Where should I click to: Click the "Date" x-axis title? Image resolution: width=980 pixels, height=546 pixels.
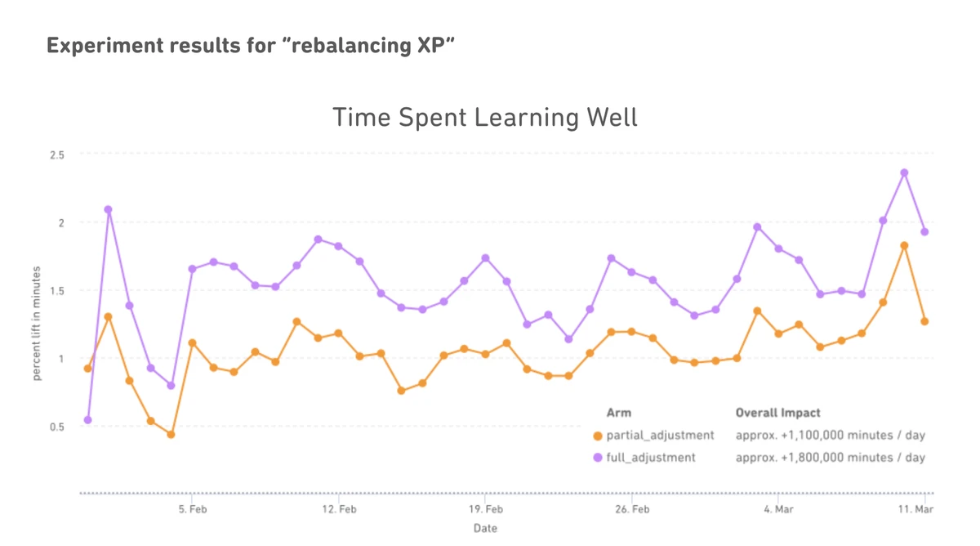point(485,528)
